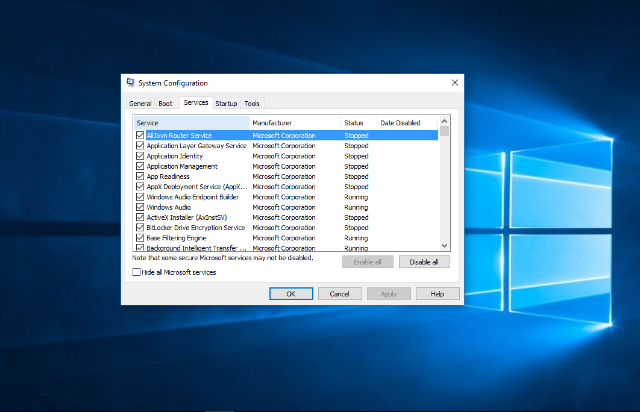
Task: Uncheck Windows Audio Endpoint Builder
Action: (140, 197)
